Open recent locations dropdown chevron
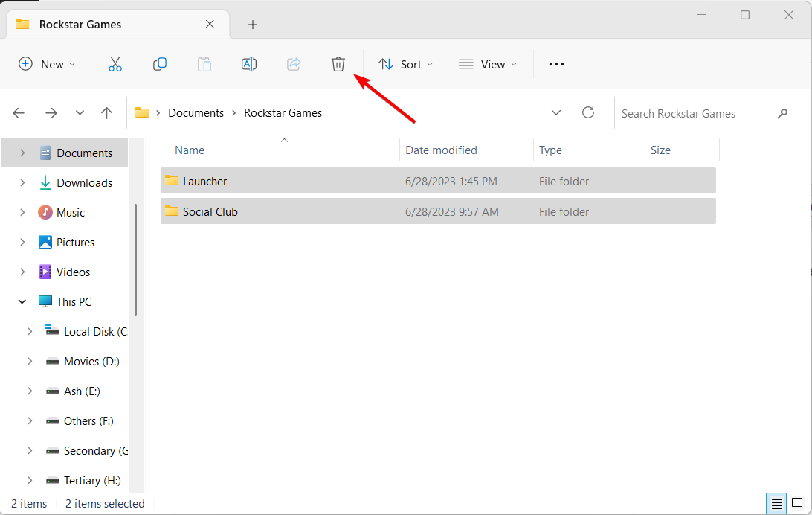812x515 pixels. point(80,112)
